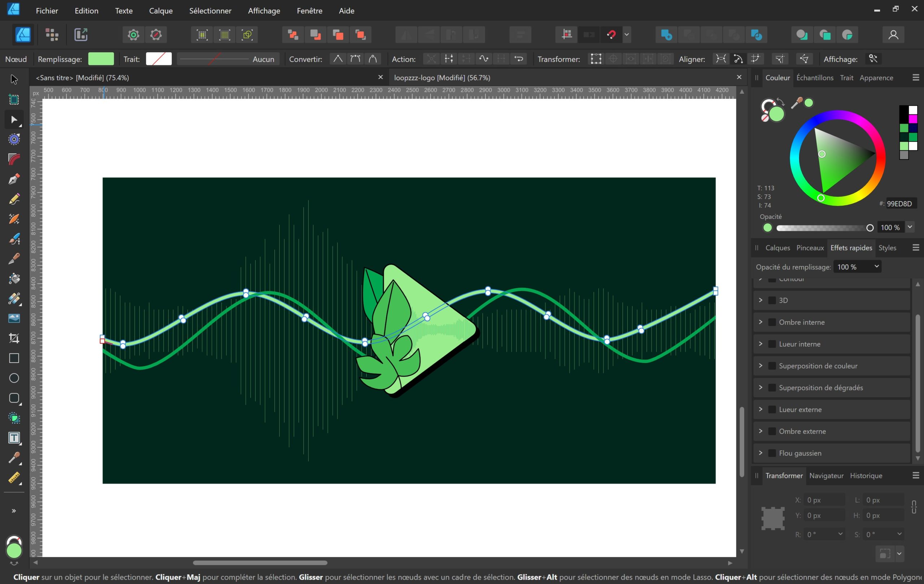
Task: Click the hex color 99ED8D field
Action: tap(901, 203)
